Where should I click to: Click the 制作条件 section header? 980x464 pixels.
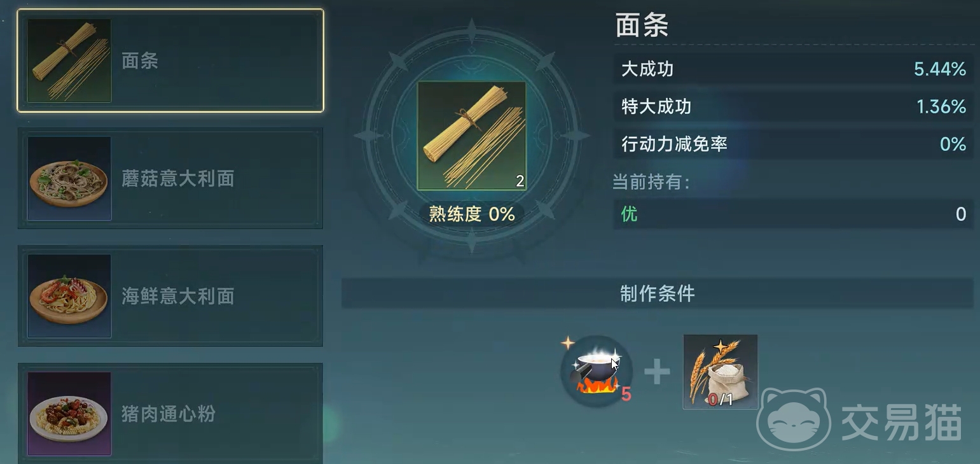(658, 293)
